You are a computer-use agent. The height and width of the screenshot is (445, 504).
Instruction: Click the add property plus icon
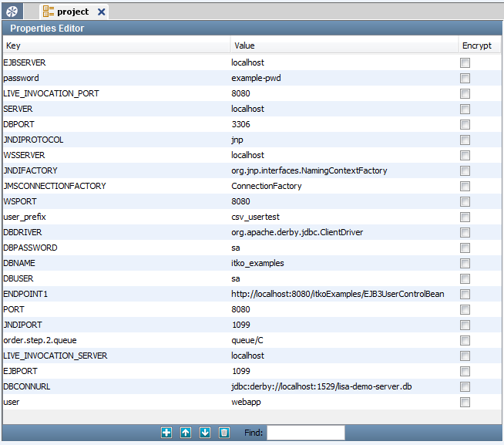pyautogui.click(x=166, y=433)
